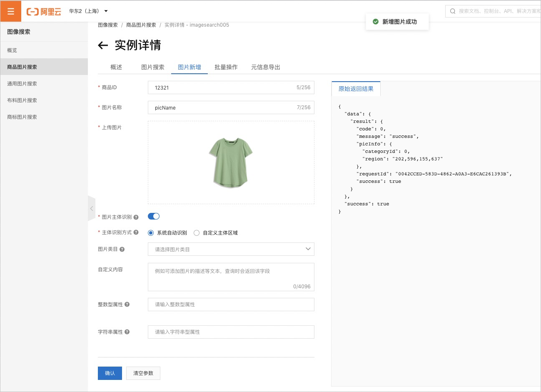Screen dimensions: 541x392
Task: Open the 原始返回结果 tab
Action: point(356,89)
